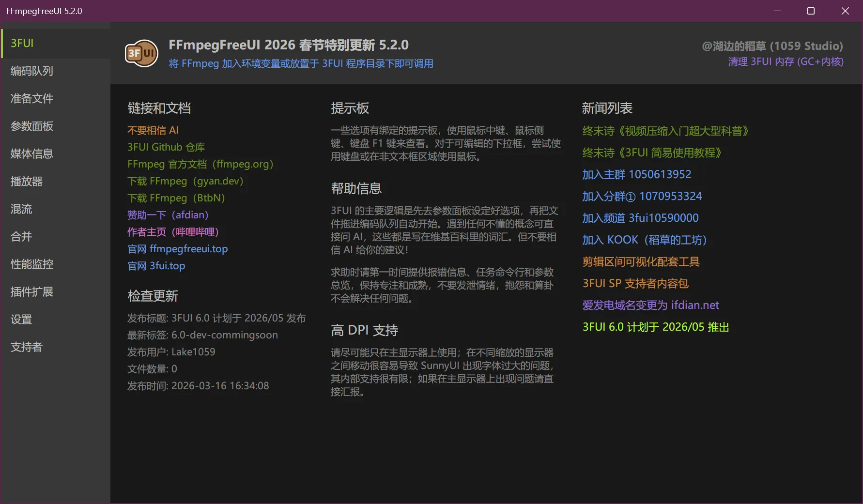Click the 3FUI logo icon in header
Screen dimensions: 863x504
[x=141, y=53]
